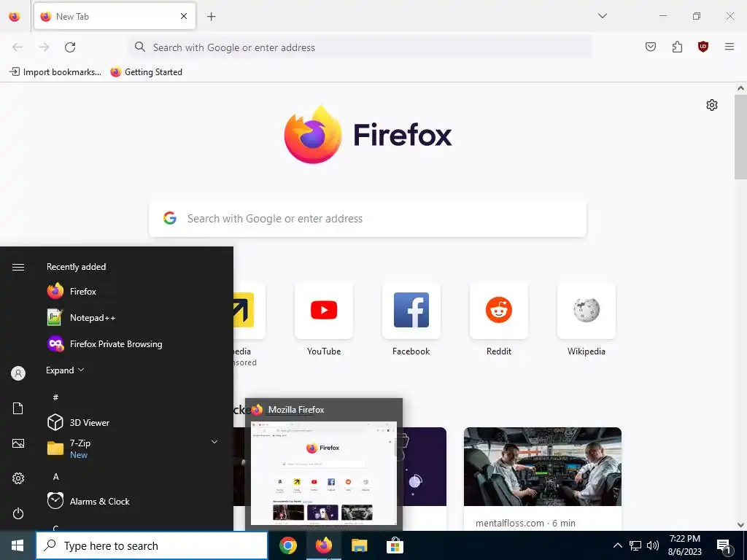The image size is (747, 560).
Task: Expand the 7-Zip folder chevron
Action: point(214,443)
